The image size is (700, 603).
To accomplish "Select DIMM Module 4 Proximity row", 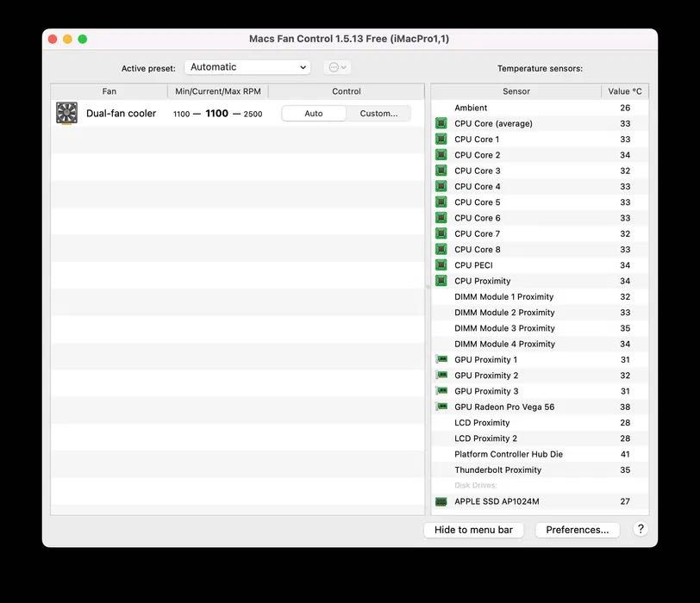I will 541,344.
